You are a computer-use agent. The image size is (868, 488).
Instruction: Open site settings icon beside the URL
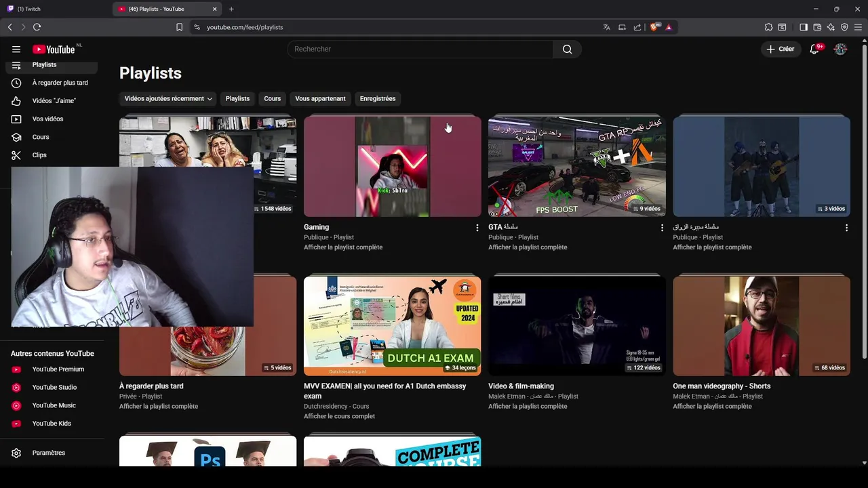point(197,27)
